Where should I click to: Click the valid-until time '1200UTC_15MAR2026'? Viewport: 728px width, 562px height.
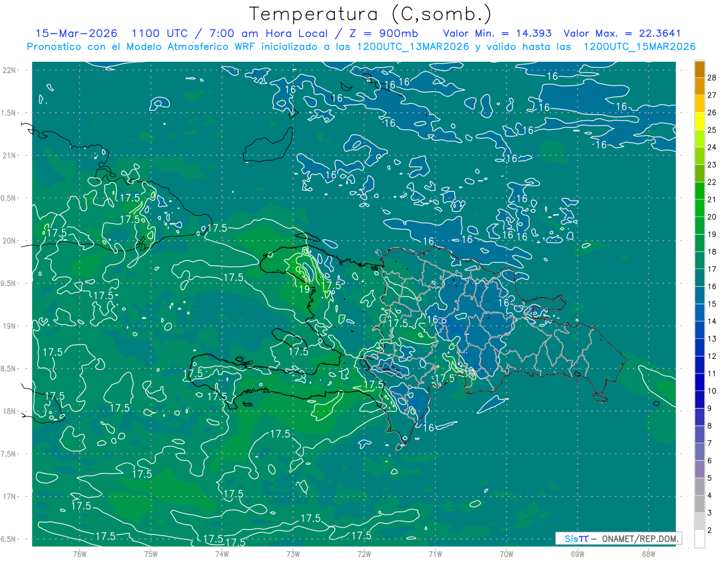639,46
